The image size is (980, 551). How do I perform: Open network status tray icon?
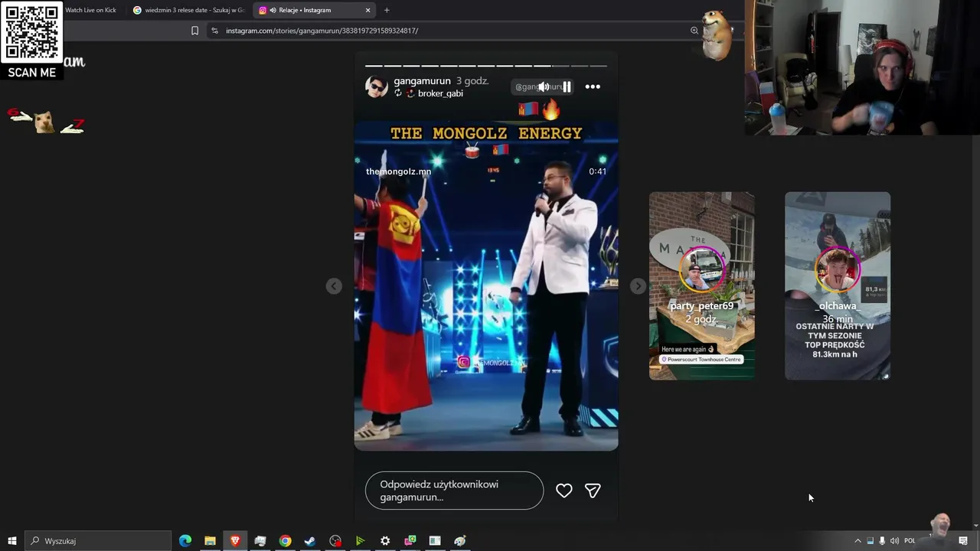(x=870, y=541)
